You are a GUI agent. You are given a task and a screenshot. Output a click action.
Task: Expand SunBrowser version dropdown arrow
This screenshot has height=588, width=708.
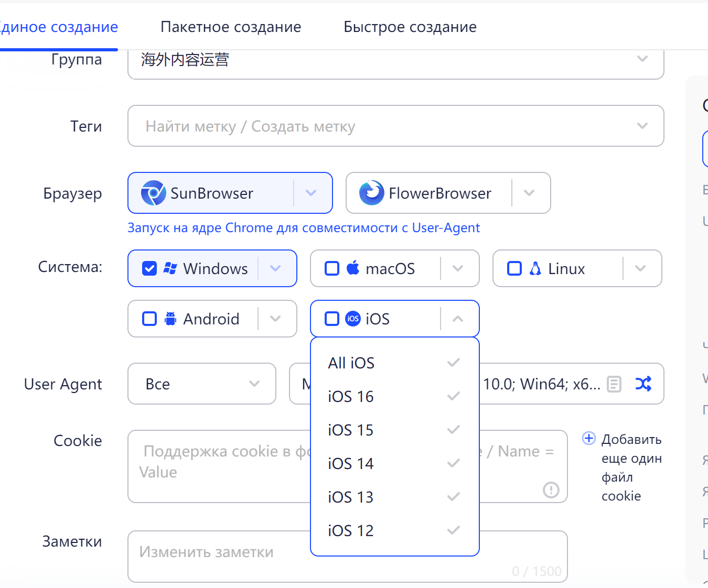tap(311, 193)
